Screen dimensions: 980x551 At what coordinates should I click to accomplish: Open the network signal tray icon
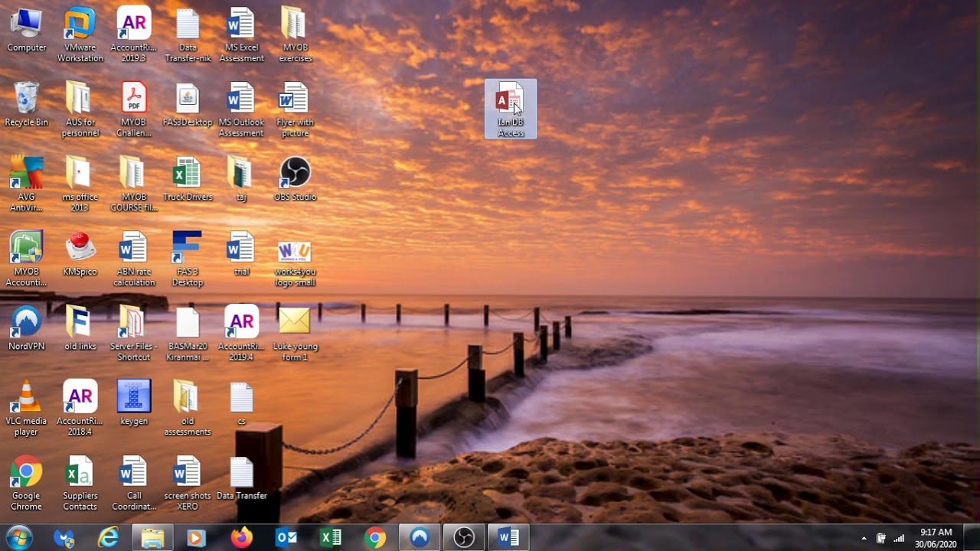899,538
